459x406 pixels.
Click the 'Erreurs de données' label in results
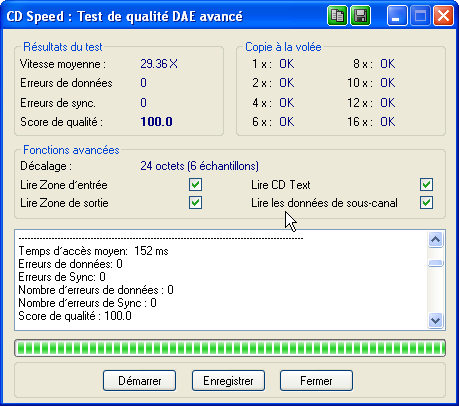[66, 83]
